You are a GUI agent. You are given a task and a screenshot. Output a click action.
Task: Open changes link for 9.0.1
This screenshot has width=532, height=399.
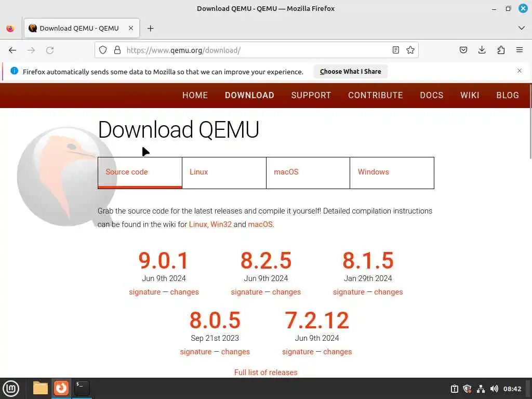tap(184, 292)
